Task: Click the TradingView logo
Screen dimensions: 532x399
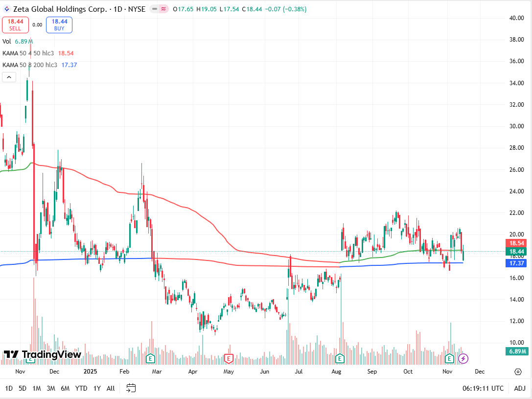Action: point(43,354)
